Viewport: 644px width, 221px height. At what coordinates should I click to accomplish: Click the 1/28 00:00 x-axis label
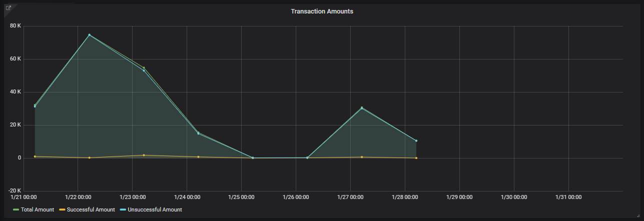tap(405, 197)
